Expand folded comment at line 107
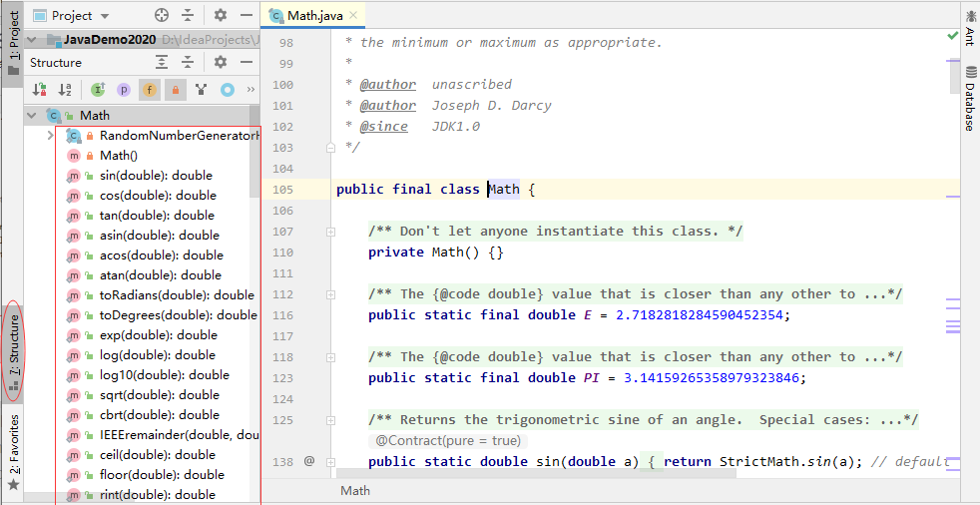 click(x=330, y=232)
